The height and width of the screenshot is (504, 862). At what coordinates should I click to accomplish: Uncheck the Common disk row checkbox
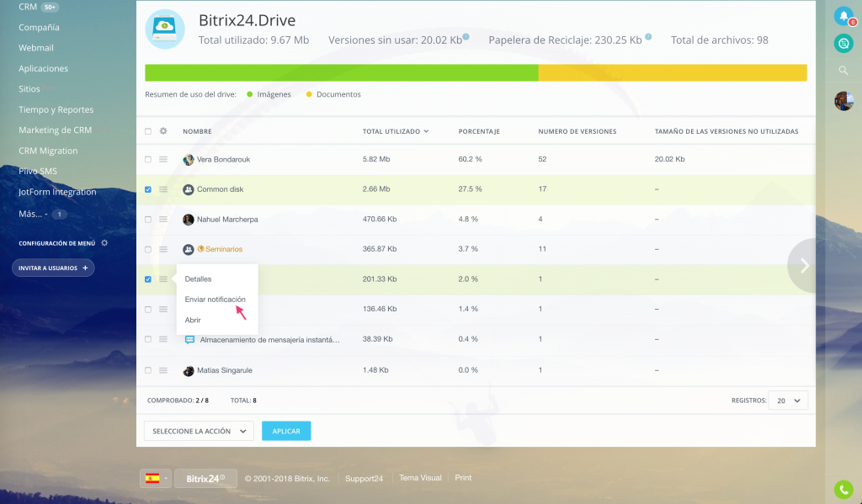(x=148, y=189)
